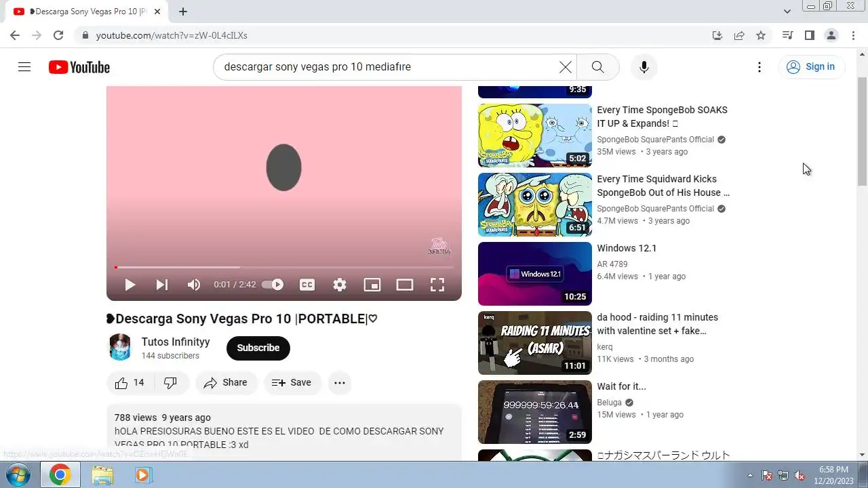Search with your voice microphone

644,67
